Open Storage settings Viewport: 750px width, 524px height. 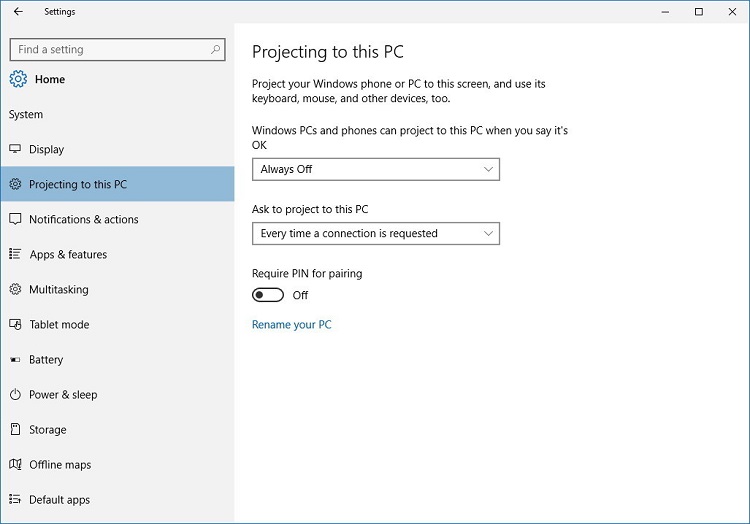tap(118, 429)
